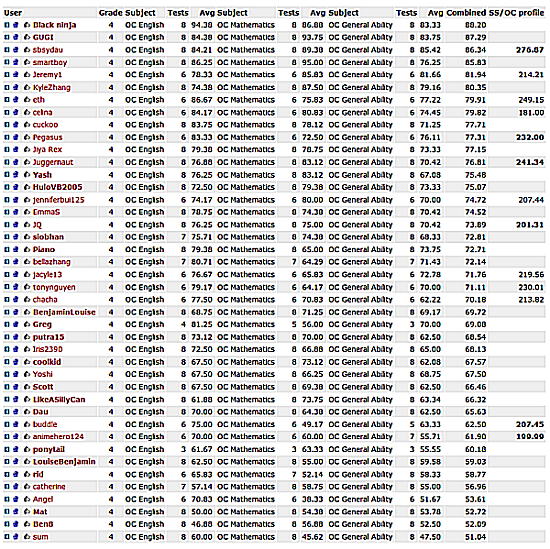550x549 pixels.
Task: Click the house icon beside Pegasus
Action: 27,137
